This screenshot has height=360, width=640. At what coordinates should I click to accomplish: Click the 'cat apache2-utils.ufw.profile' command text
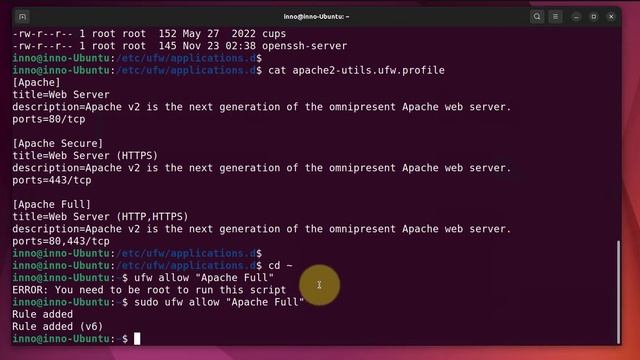click(356, 70)
